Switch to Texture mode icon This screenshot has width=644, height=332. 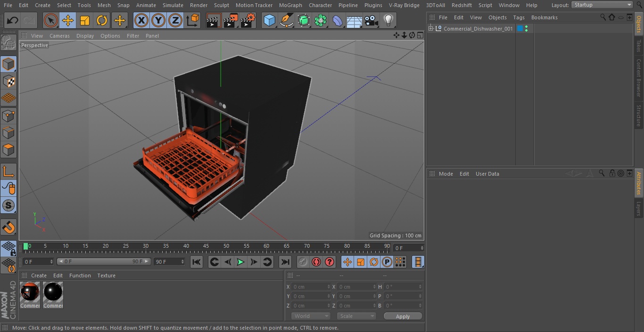[8, 81]
